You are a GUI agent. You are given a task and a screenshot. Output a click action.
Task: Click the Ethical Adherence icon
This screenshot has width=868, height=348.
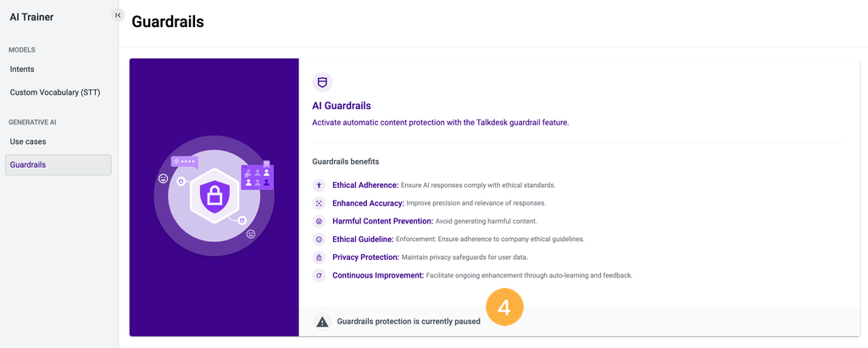pos(319,185)
